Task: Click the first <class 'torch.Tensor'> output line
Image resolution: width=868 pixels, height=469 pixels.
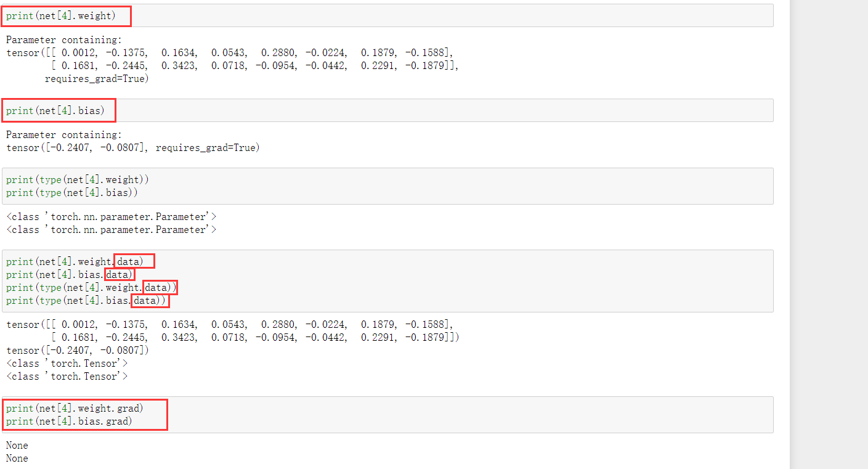Action: [67, 363]
